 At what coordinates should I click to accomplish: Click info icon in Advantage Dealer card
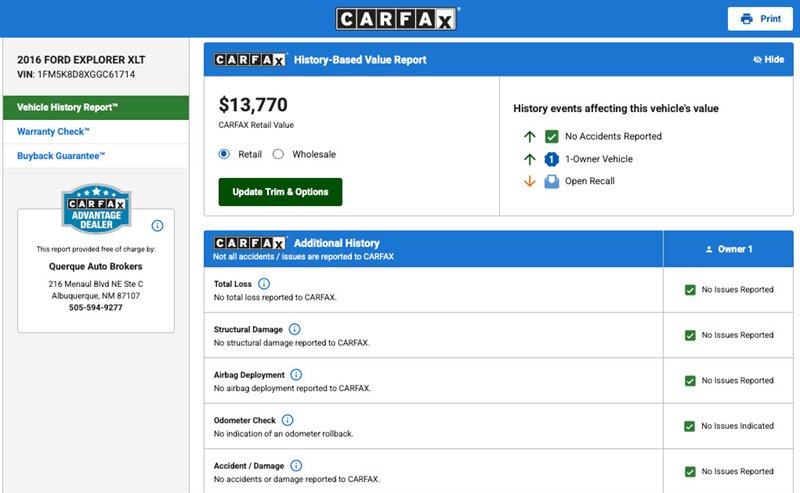[x=157, y=226]
